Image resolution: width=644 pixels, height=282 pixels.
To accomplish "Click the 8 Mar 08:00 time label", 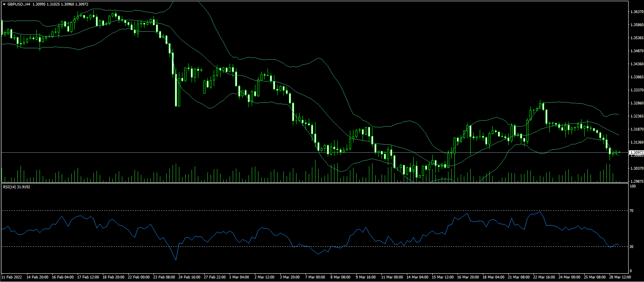I will pyautogui.click(x=341, y=277).
